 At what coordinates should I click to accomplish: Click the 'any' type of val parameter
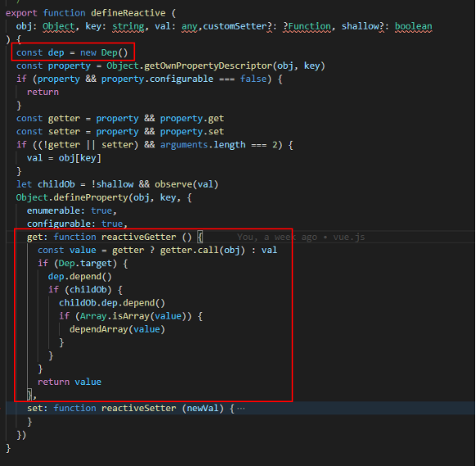pos(189,26)
